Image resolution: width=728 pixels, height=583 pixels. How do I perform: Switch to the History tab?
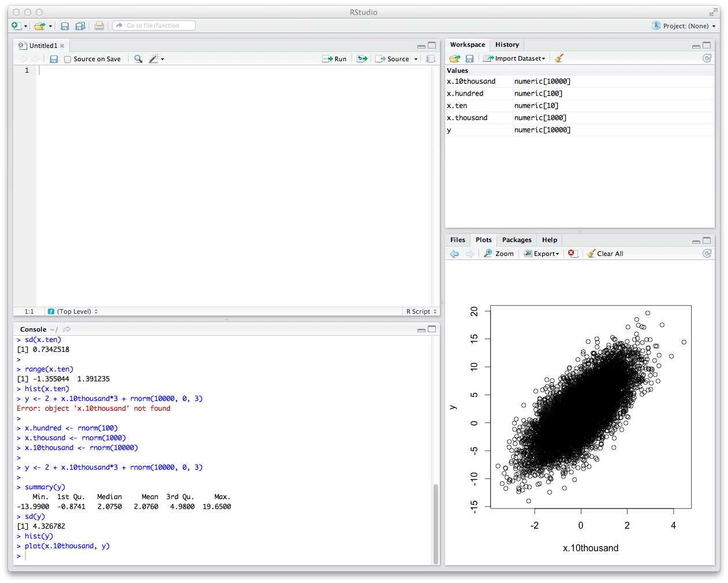coord(507,44)
